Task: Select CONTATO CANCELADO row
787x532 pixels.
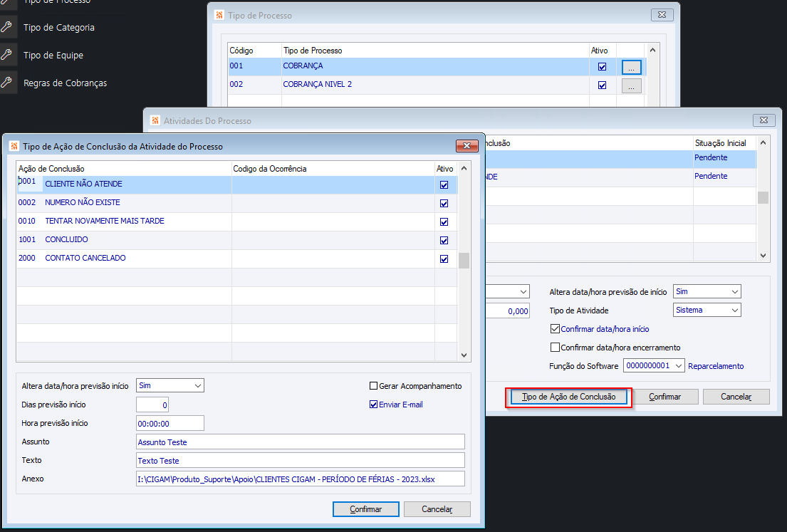Action: coord(237,259)
